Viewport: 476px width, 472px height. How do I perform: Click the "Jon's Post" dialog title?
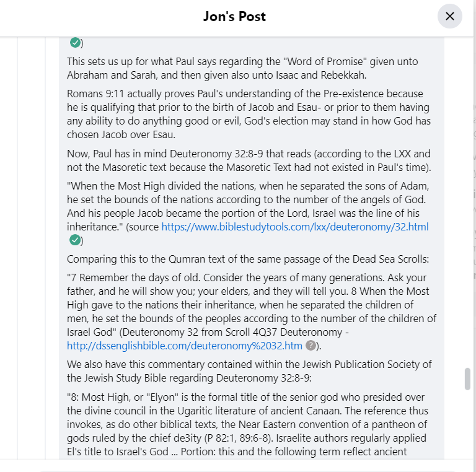pos(234,16)
